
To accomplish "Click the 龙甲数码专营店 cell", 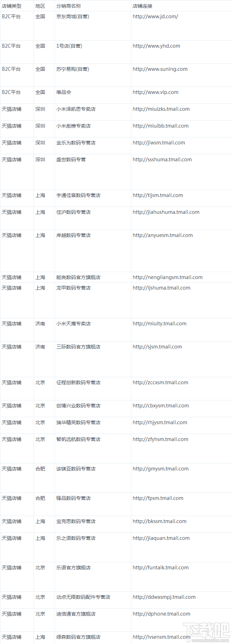I will 73,288.
